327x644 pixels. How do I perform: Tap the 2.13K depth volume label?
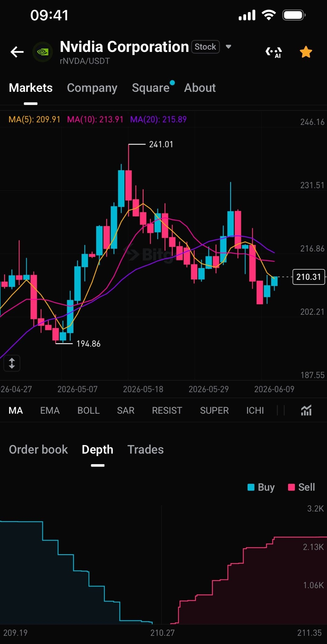[x=313, y=547]
